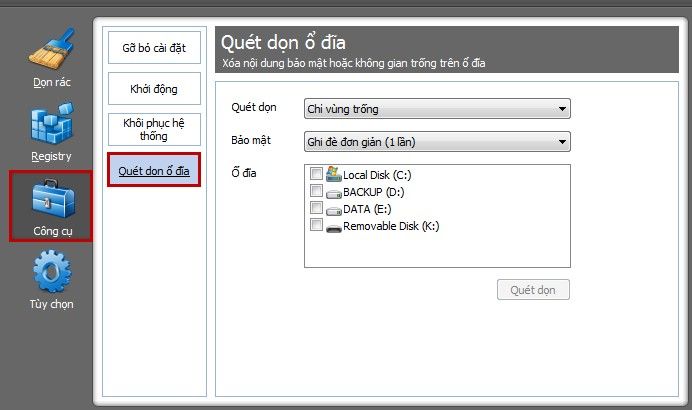Select the Công cụ toolbox icon

(x=53, y=198)
